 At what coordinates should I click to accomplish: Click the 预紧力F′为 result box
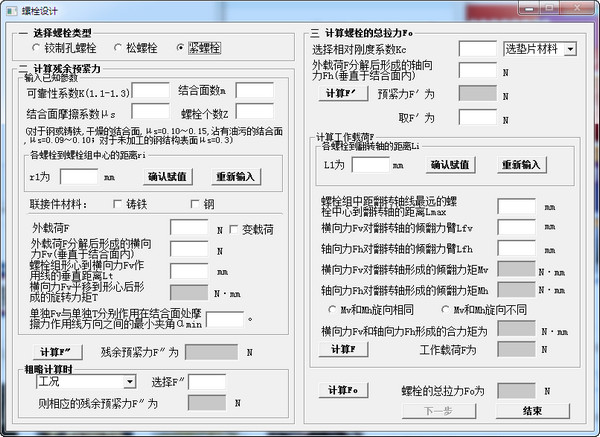(478, 93)
